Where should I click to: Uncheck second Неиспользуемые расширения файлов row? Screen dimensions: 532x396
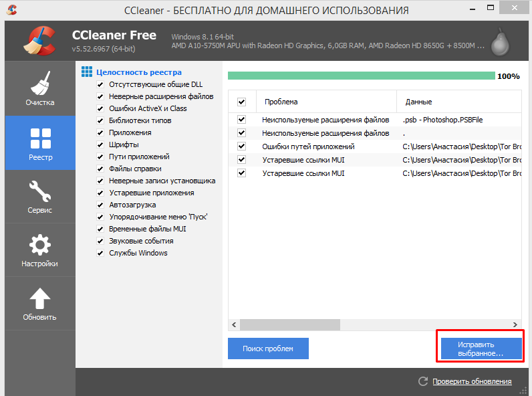pos(241,133)
